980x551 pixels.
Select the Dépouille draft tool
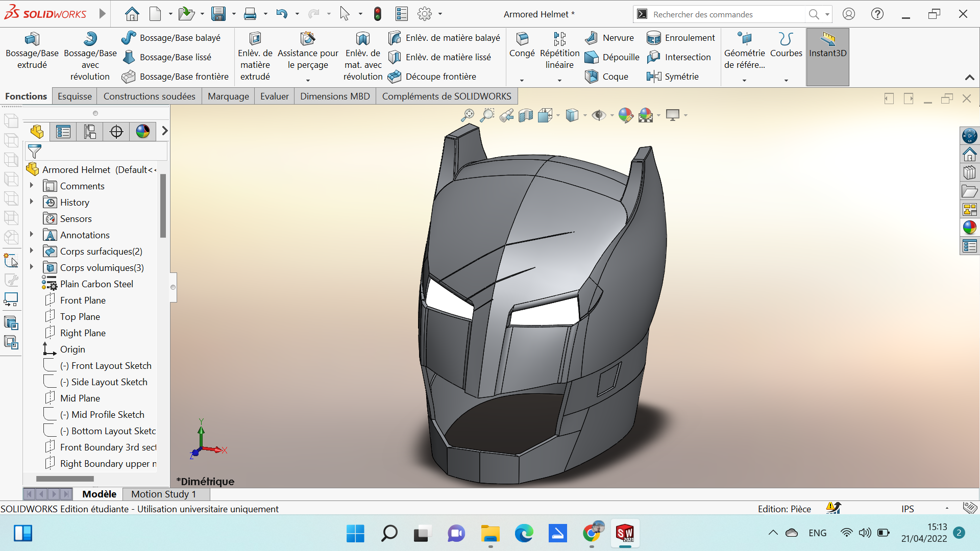pos(612,57)
